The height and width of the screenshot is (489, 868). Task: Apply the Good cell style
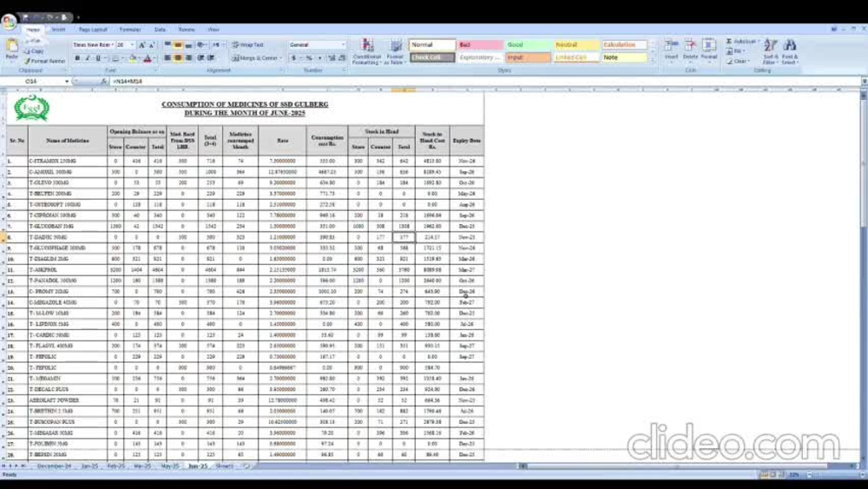pos(528,45)
